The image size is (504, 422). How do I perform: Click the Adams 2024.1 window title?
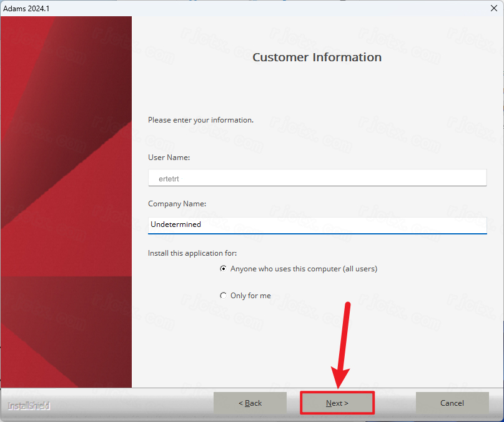(26, 9)
